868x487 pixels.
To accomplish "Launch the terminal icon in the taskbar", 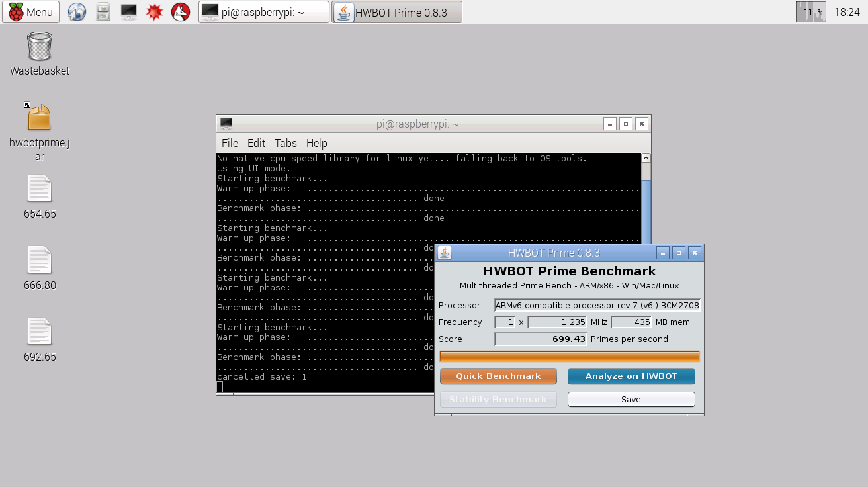I will click(x=129, y=12).
